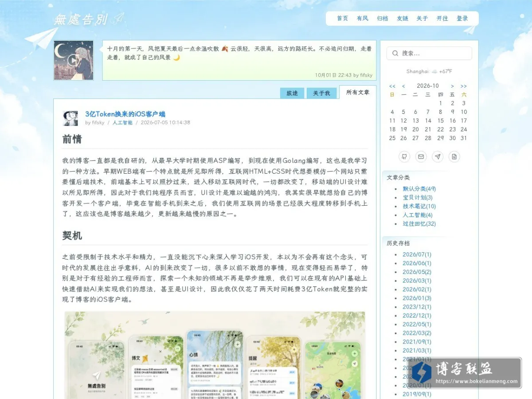Screen dimensions: 532x399
Task: Open archive 2026/07(1)
Action: pyautogui.click(x=417, y=254)
